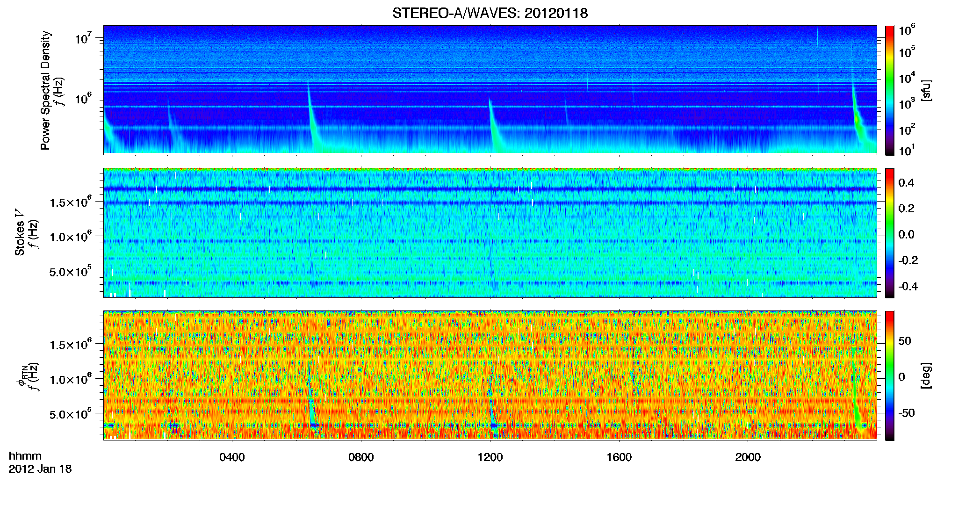Click the hhmm time format label
Screen dimensions: 980x505
tap(25, 456)
